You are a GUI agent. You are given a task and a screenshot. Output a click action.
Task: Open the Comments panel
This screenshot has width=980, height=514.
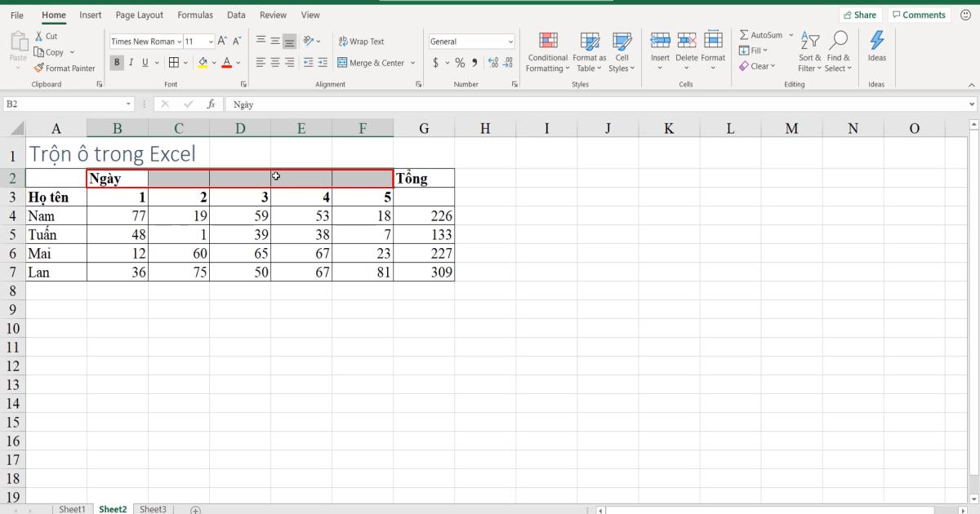point(919,14)
